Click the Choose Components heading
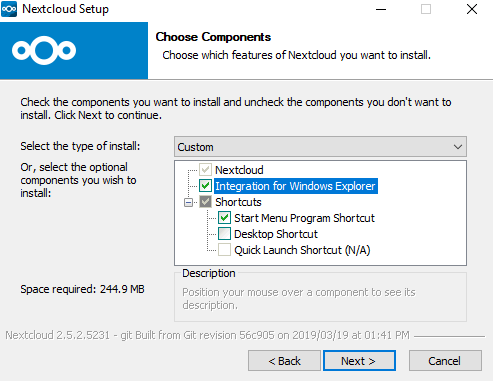Viewport: 493px width, 381px height. [213, 37]
